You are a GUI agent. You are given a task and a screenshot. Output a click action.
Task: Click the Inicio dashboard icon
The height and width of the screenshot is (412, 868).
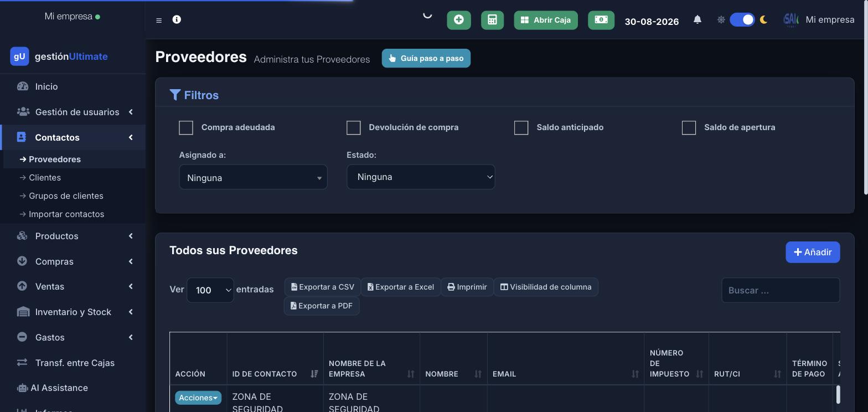[23, 86]
